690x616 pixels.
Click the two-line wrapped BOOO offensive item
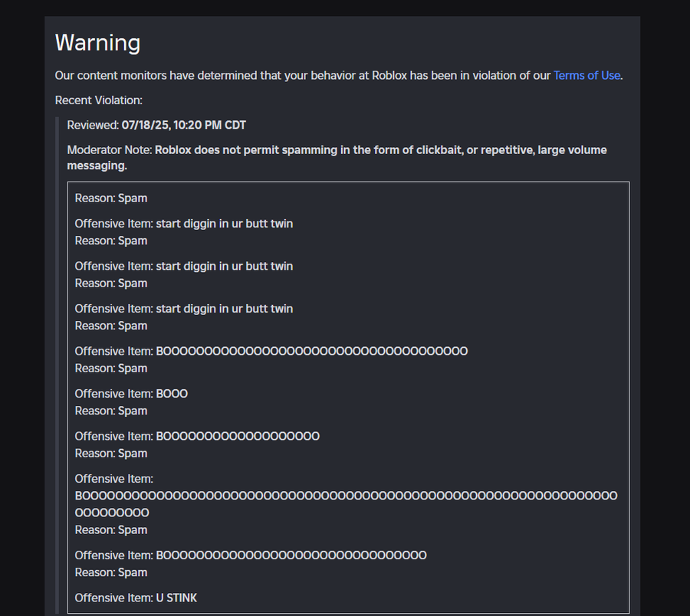click(345, 496)
